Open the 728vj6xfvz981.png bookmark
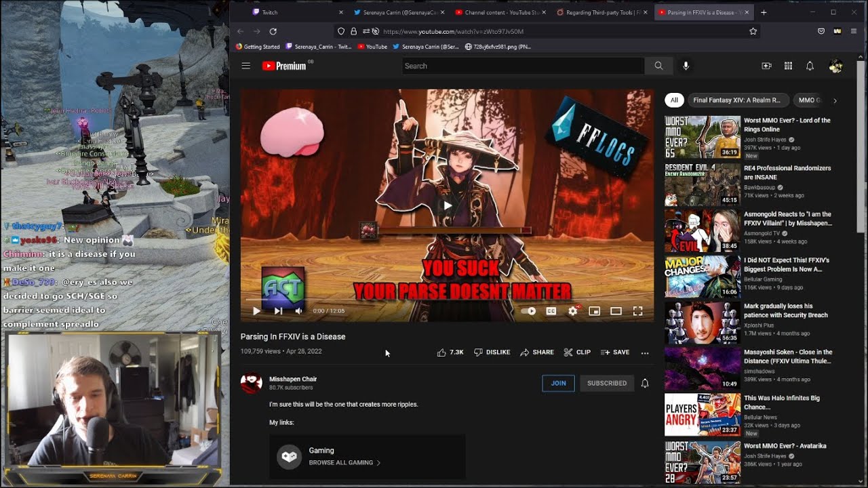This screenshot has width=868, height=488. (x=497, y=47)
